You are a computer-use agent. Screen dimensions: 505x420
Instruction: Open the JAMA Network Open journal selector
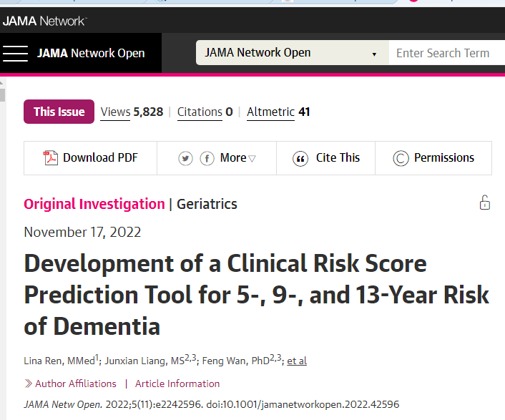coord(291,53)
